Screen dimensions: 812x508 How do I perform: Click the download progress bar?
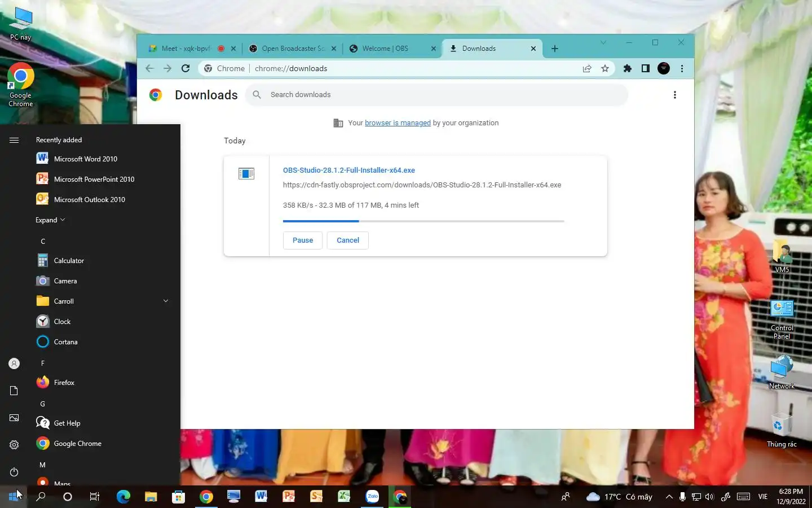click(423, 221)
